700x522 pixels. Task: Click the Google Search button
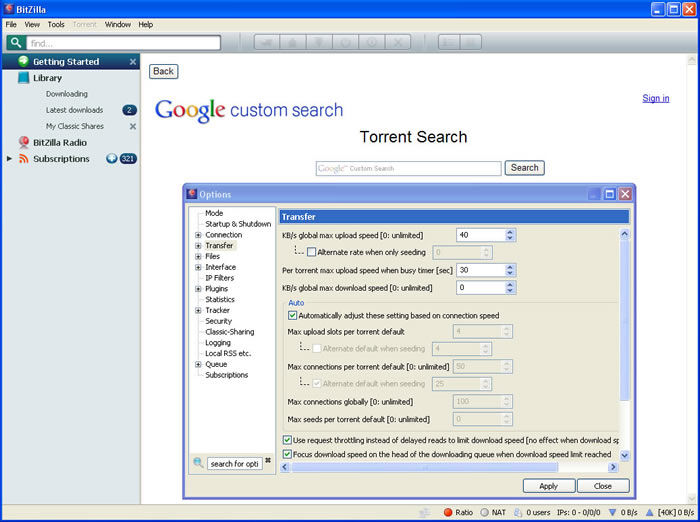pyautogui.click(x=525, y=168)
